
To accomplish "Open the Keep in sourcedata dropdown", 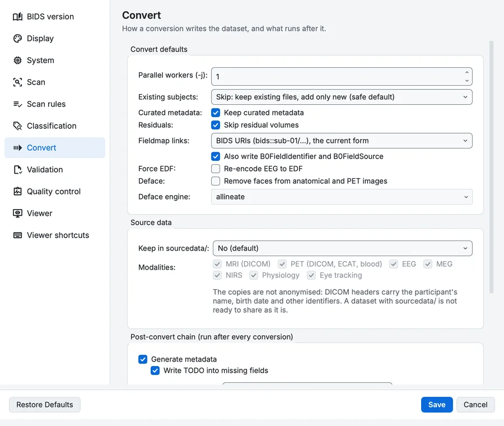I will coord(343,248).
